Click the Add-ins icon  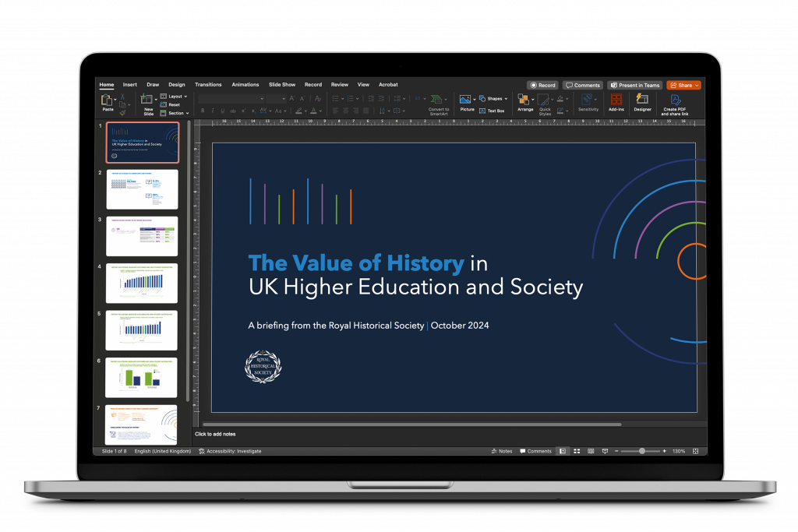click(616, 101)
